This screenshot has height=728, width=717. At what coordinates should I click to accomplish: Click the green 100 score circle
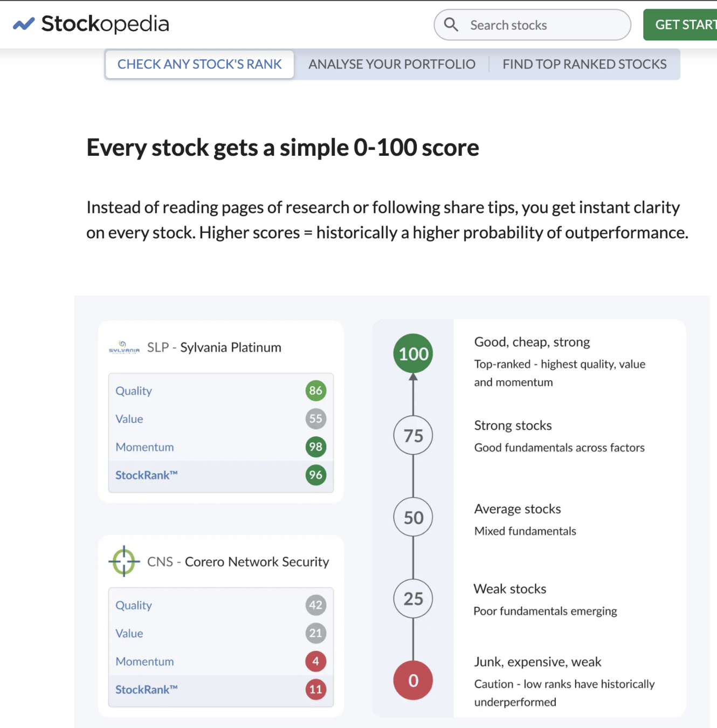tap(413, 354)
